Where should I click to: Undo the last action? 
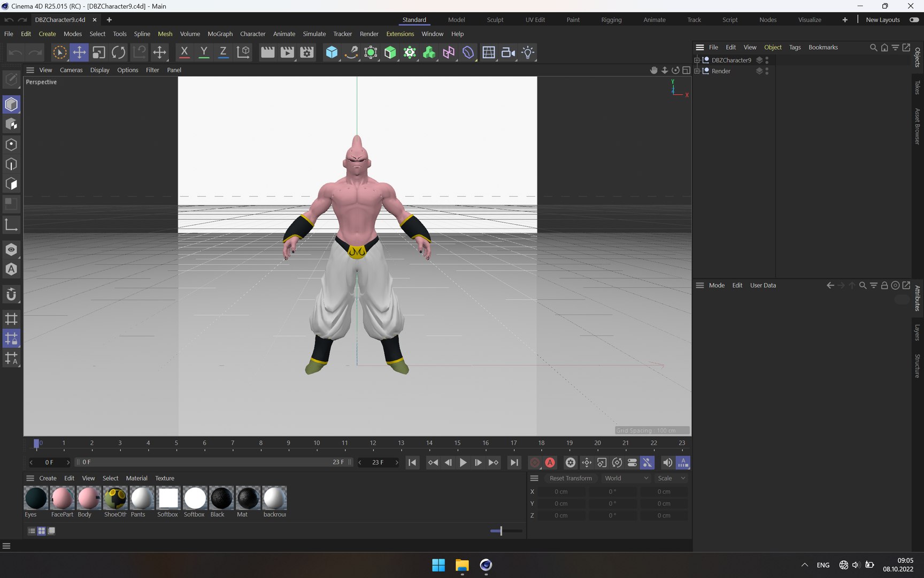click(16, 52)
